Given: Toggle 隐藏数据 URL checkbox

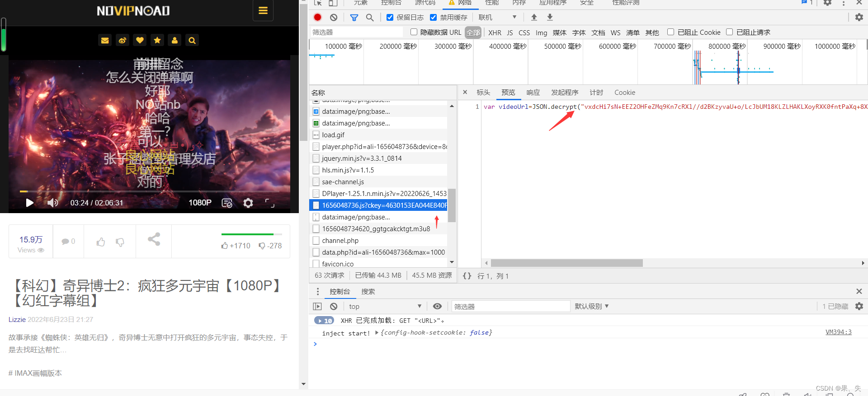Looking at the screenshot, I should 414,32.
